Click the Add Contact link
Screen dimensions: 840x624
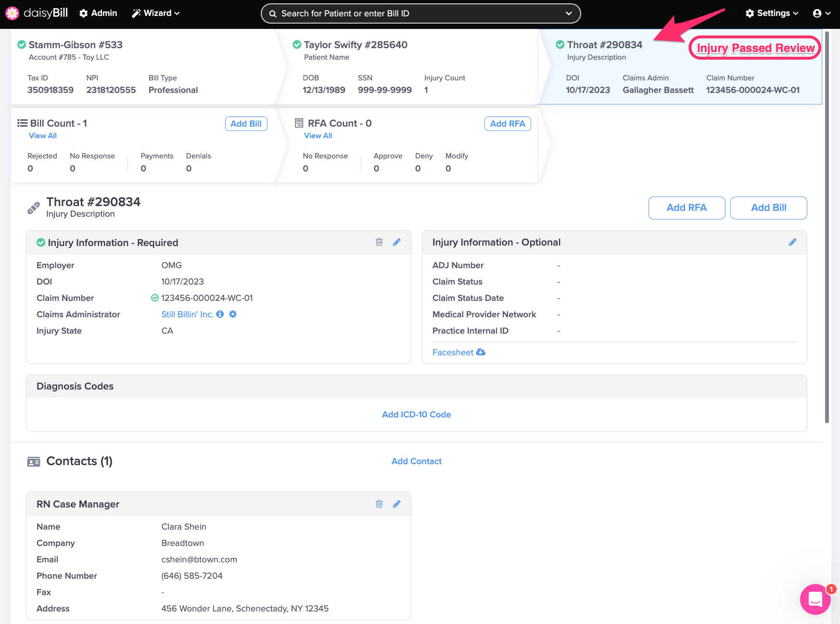[416, 461]
